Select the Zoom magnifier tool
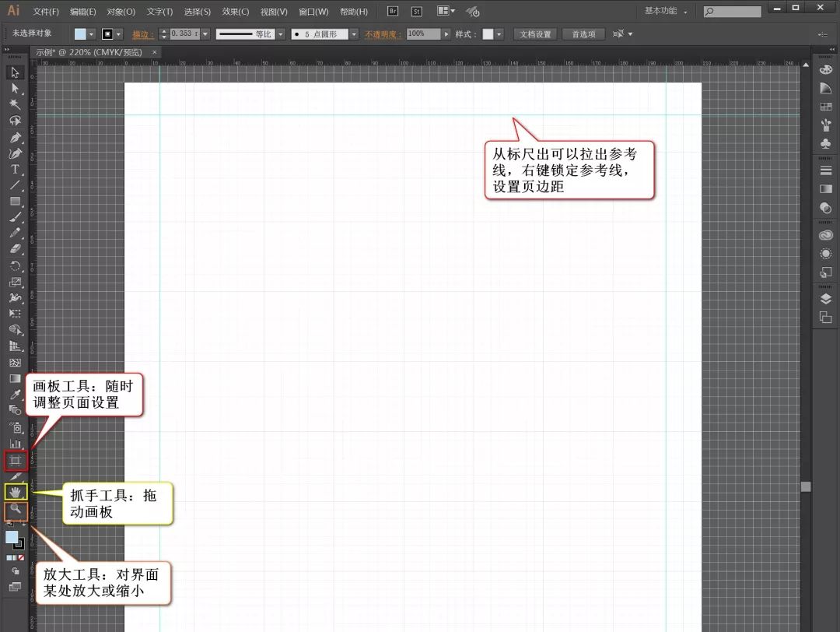 [15, 509]
